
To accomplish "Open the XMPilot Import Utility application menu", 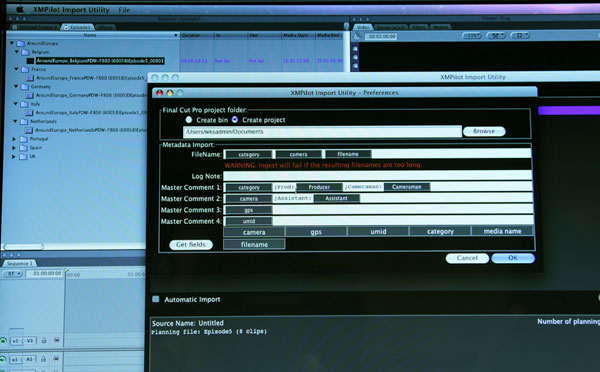I will [x=71, y=10].
